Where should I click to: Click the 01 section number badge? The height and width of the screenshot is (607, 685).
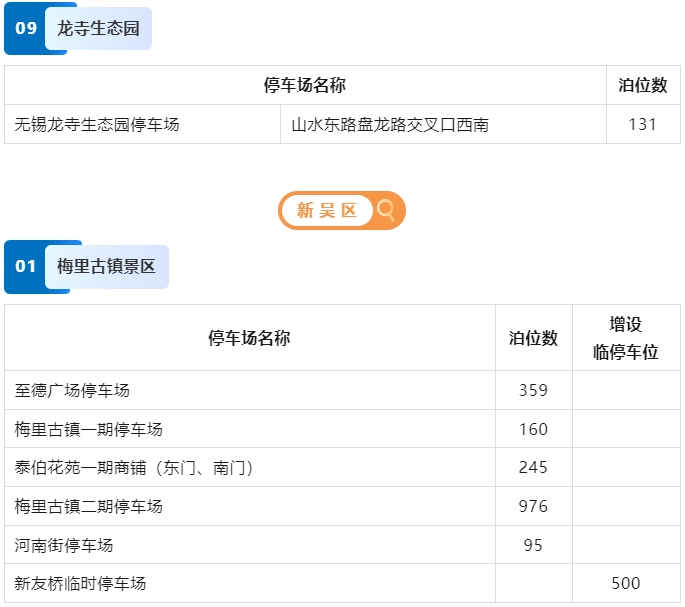pos(26,266)
